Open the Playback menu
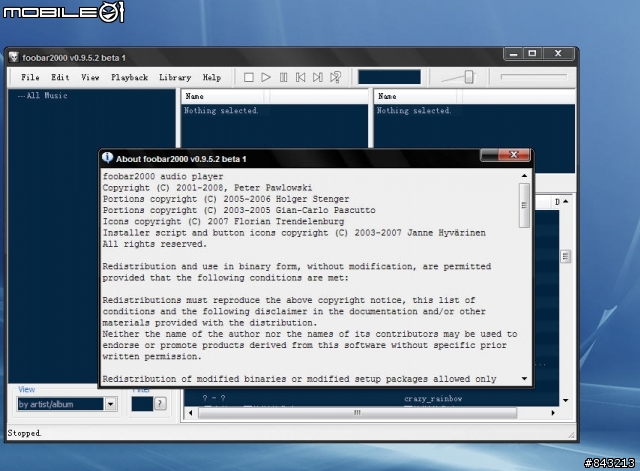Viewport: 640px width, 471px height. (x=129, y=77)
